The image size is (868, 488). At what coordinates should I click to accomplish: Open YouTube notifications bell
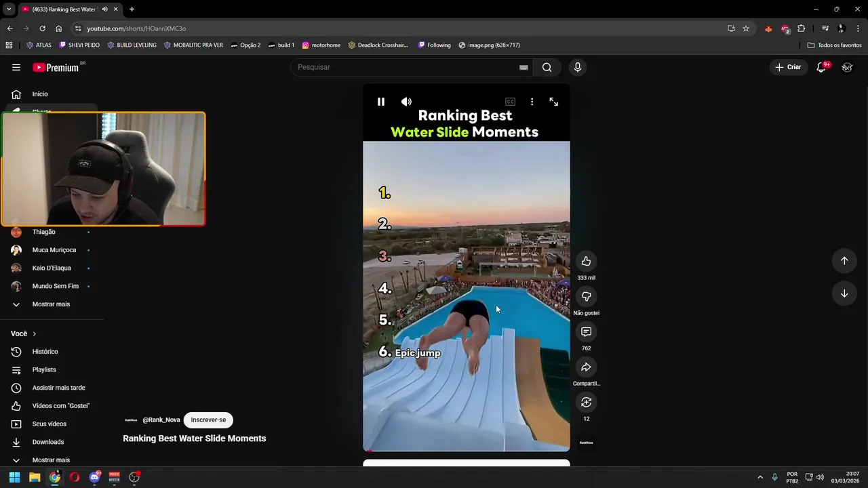coord(822,67)
